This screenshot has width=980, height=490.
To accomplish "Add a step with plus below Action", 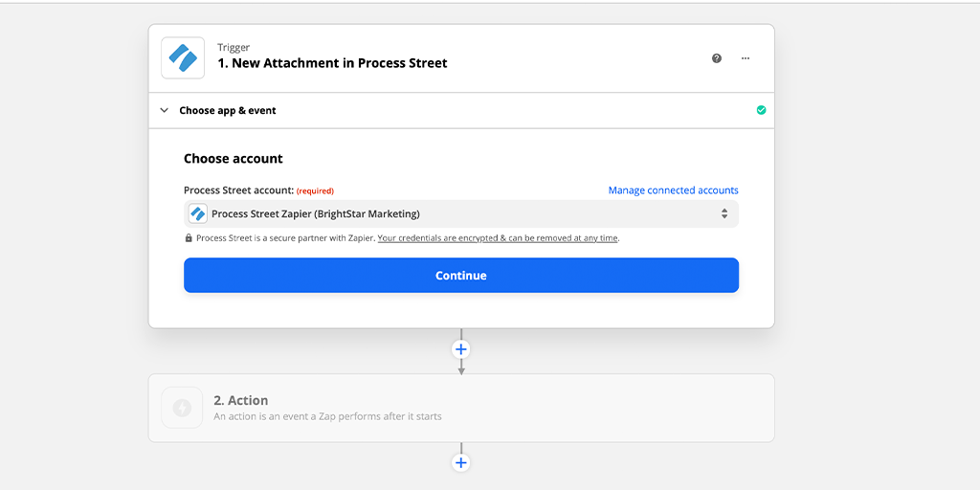I will click(x=461, y=463).
